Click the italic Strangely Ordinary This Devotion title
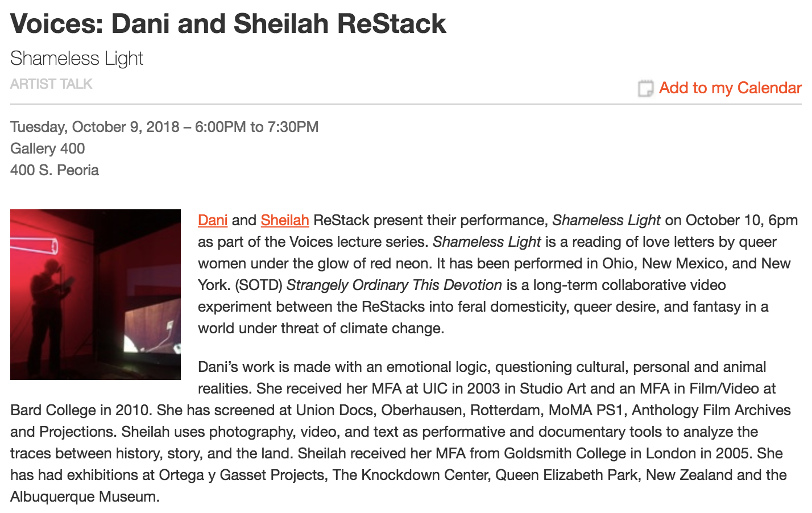The height and width of the screenshot is (513, 812). click(394, 285)
